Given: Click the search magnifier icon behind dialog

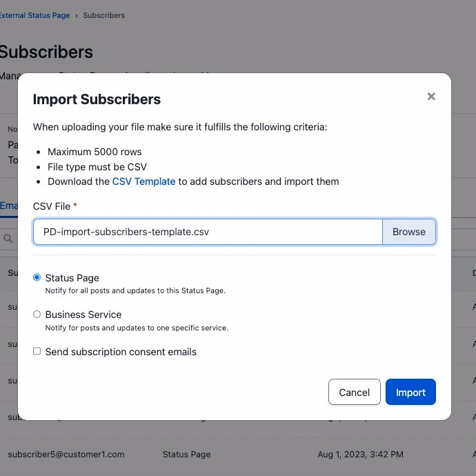Looking at the screenshot, I should 8,239.
